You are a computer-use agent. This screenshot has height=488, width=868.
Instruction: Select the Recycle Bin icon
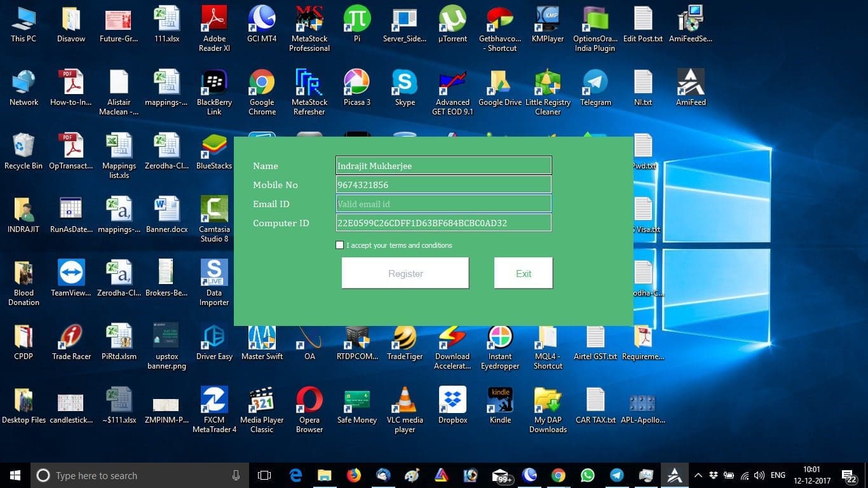24,151
